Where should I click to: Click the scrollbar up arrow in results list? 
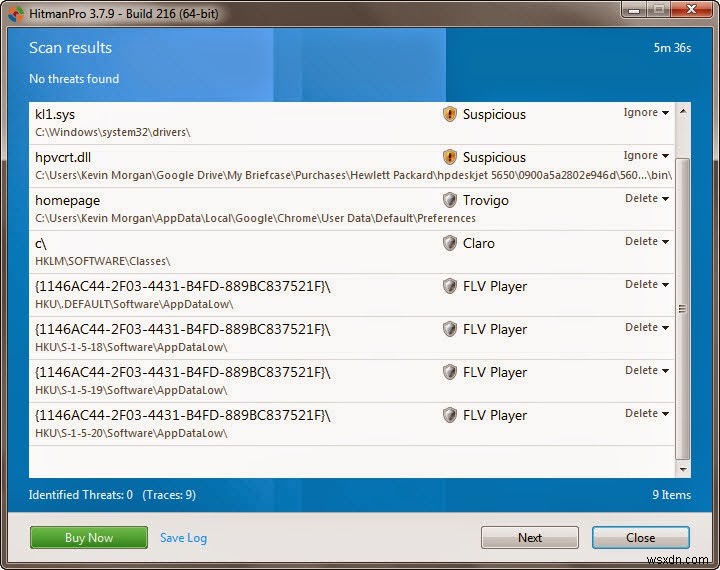tap(683, 111)
